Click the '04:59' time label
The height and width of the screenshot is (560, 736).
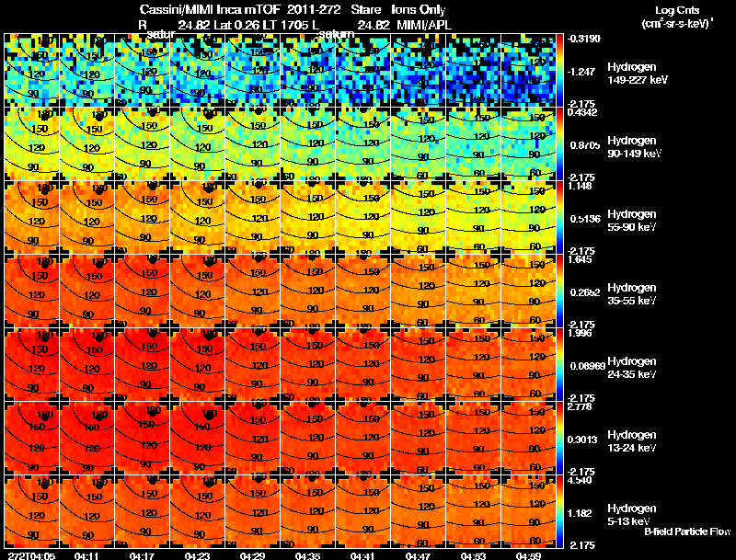(x=528, y=555)
